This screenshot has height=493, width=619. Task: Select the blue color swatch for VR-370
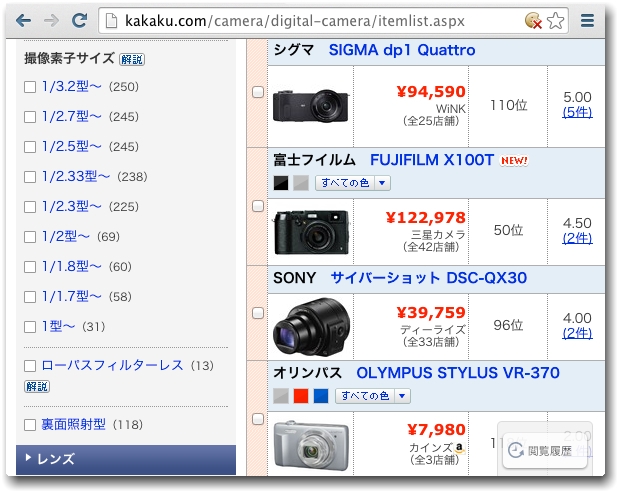(321, 396)
